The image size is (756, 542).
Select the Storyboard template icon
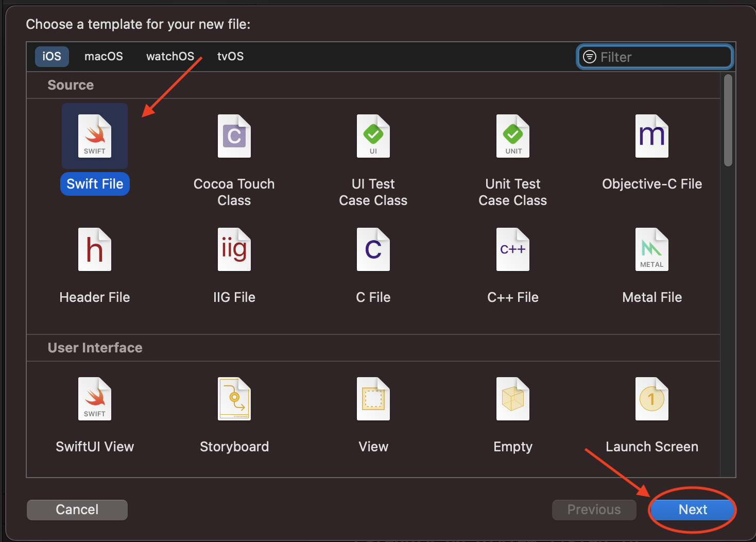tap(234, 399)
